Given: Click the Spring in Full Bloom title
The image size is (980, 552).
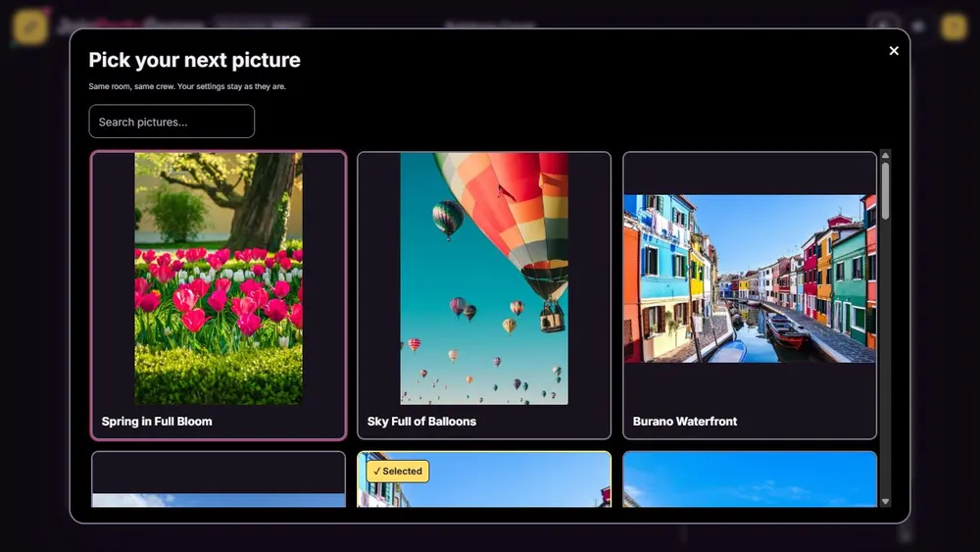Looking at the screenshot, I should tap(157, 422).
